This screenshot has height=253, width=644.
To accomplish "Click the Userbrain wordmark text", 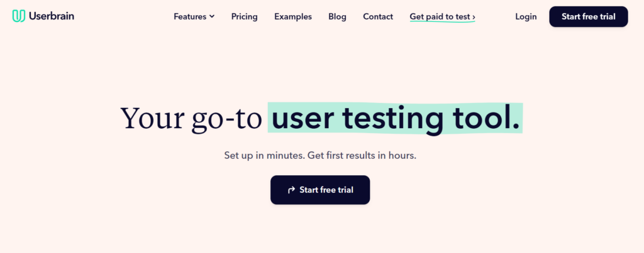I will pyautogui.click(x=52, y=16).
